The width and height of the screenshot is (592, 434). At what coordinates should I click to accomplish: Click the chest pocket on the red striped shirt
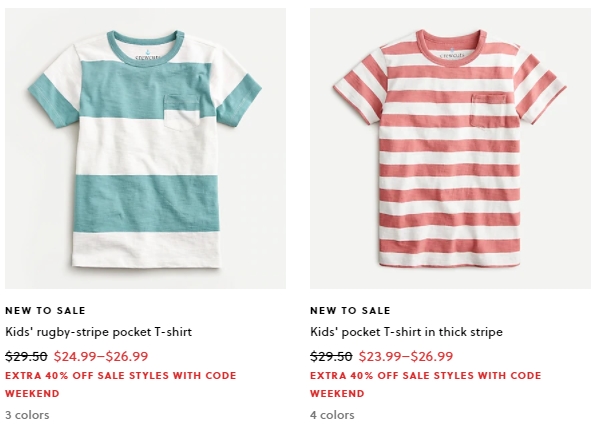click(488, 110)
